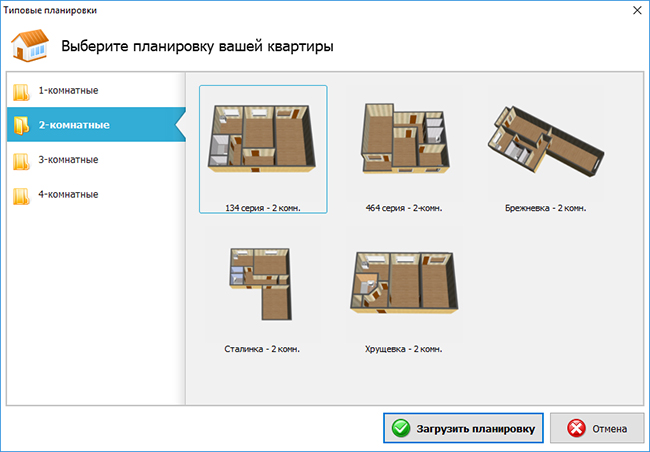Viewport: 650px width, 452px height.
Task: Choose the Хрущевка layout thumbnail
Action: (405, 283)
